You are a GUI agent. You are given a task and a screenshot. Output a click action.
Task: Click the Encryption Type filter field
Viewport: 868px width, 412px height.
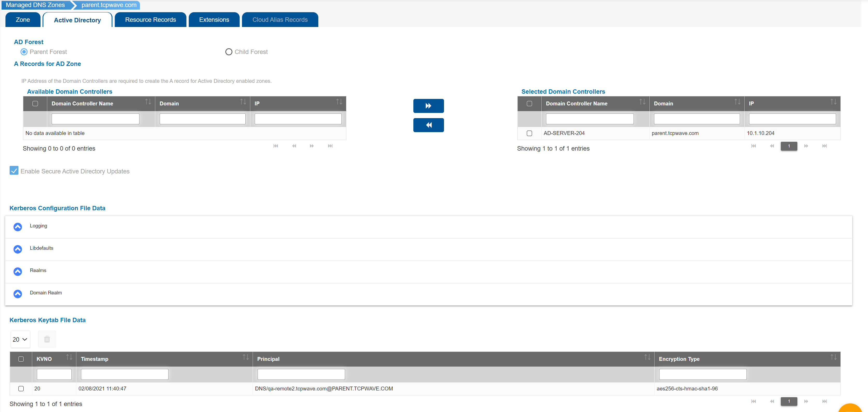703,374
